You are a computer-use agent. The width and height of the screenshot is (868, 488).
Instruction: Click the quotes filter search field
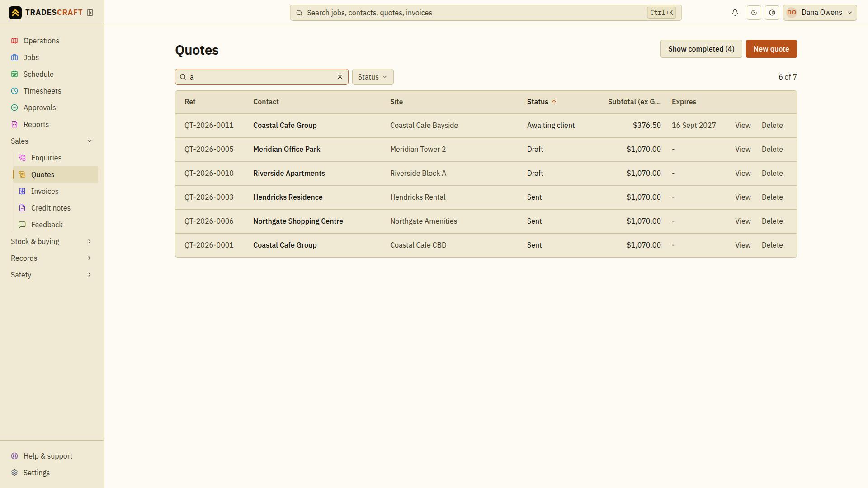click(261, 77)
